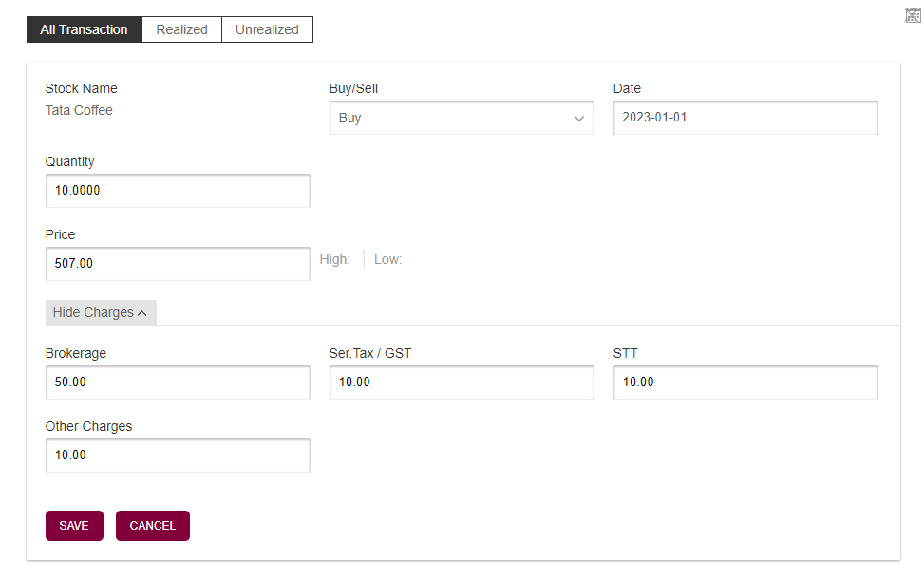Open the Realized tab
This screenshot has width=924, height=577.
point(181,29)
